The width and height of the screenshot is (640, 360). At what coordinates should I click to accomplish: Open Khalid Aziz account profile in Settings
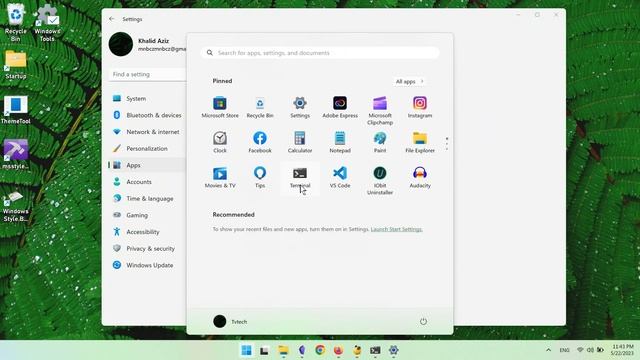click(x=147, y=44)
